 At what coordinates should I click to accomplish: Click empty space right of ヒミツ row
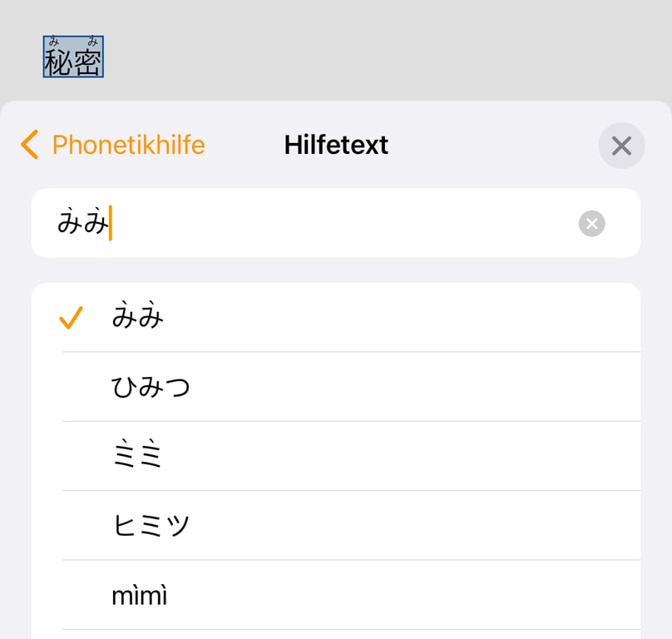point(416,525)
